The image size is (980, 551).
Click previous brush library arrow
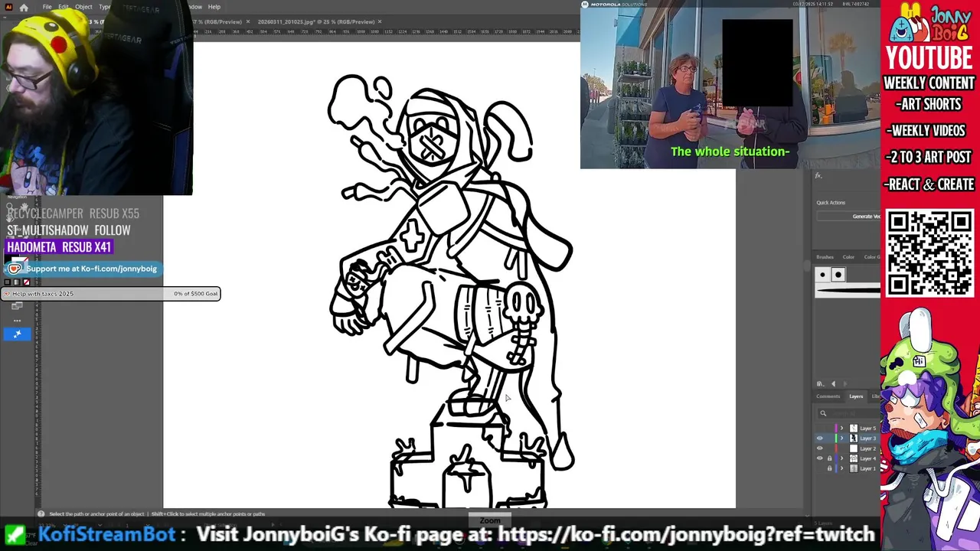click(833, 383)
